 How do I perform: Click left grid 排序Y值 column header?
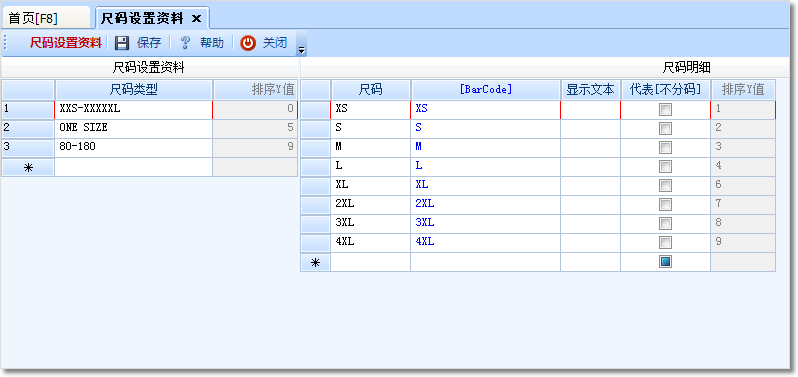tap(255, 90)
